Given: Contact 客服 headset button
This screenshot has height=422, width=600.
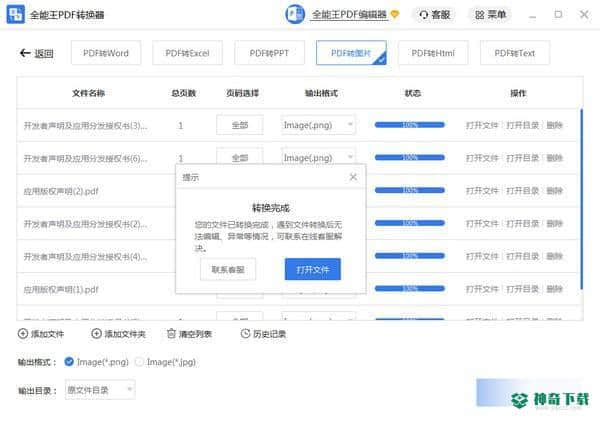Looking at the screenshot, I should (435, 15).
